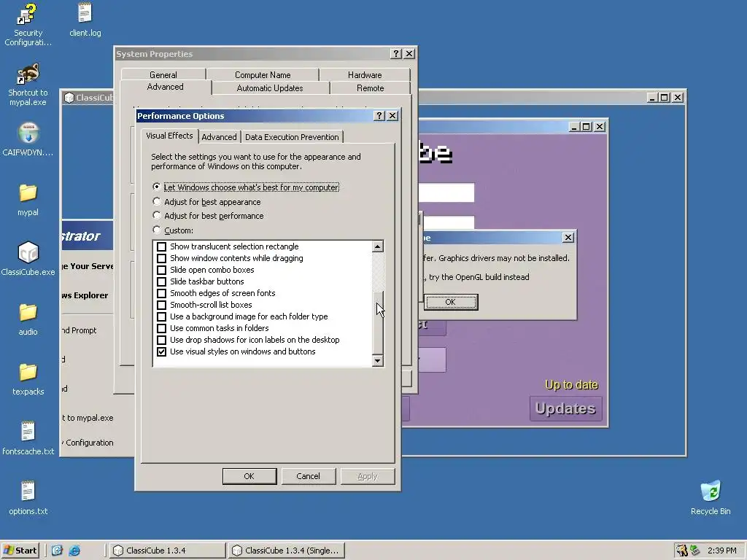Open the Start menu
The height and width of the screenshot is (560, 747).
(20, 551)
